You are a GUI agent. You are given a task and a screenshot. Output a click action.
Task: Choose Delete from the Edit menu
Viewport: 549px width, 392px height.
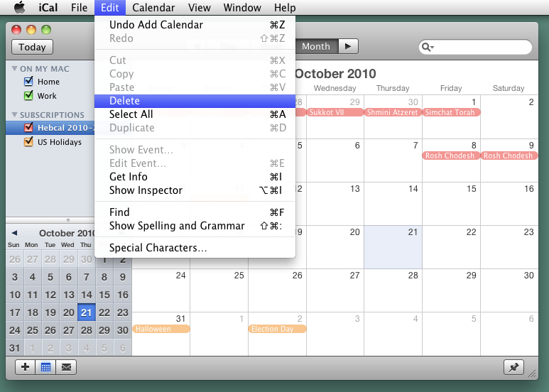tap(124, 101)
